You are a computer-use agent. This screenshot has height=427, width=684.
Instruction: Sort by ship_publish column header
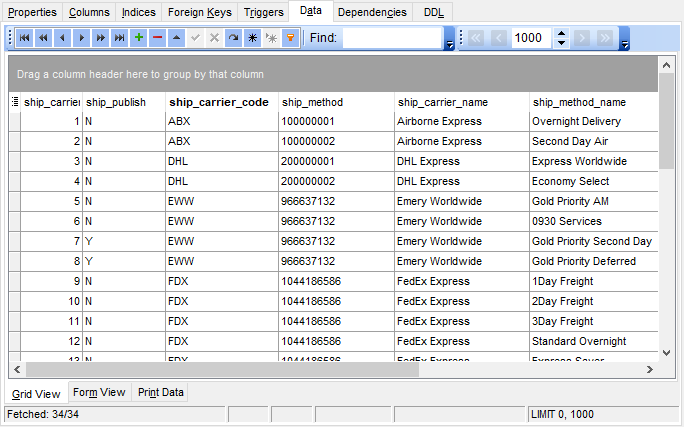124,102
